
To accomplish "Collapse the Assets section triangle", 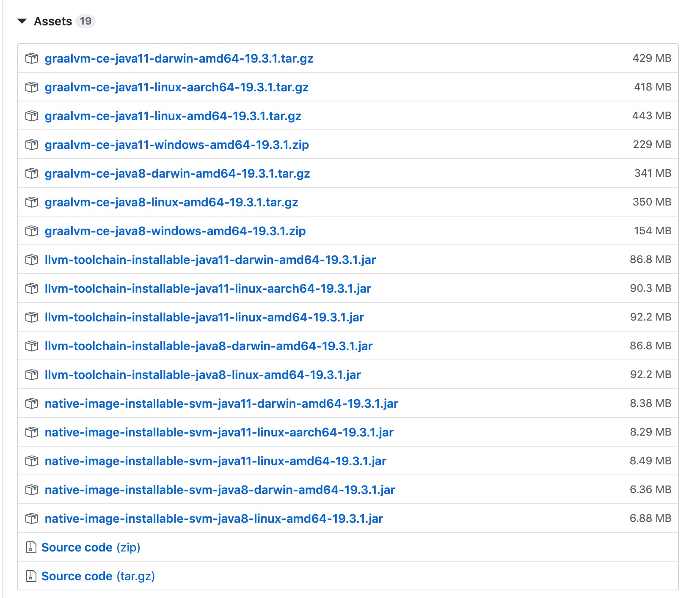I will 22,21.
